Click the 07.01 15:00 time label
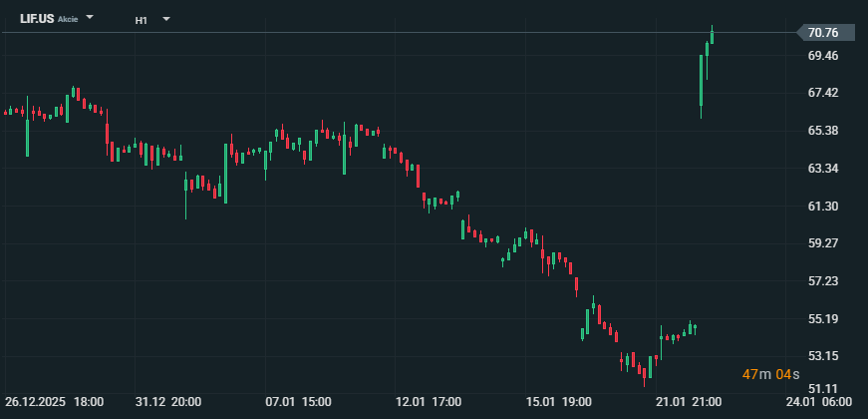Image resolution: width=868 pixels, height=419 pixels. click(298, 401)
